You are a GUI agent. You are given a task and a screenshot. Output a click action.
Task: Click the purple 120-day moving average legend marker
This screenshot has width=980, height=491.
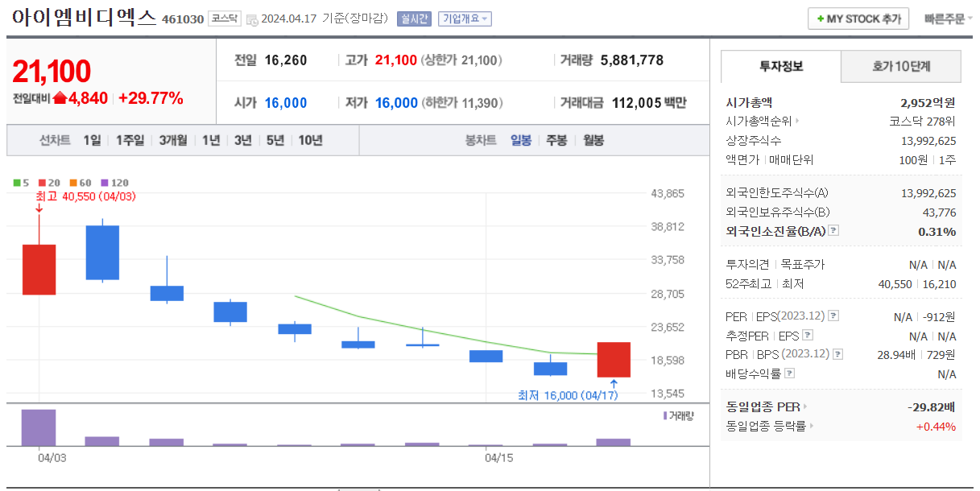105,184
